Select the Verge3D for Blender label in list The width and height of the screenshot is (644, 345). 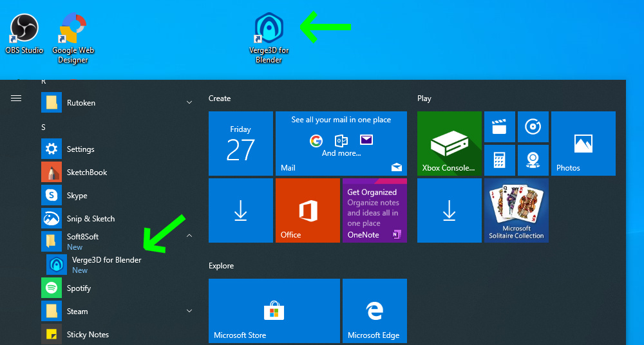pos(106,260)
